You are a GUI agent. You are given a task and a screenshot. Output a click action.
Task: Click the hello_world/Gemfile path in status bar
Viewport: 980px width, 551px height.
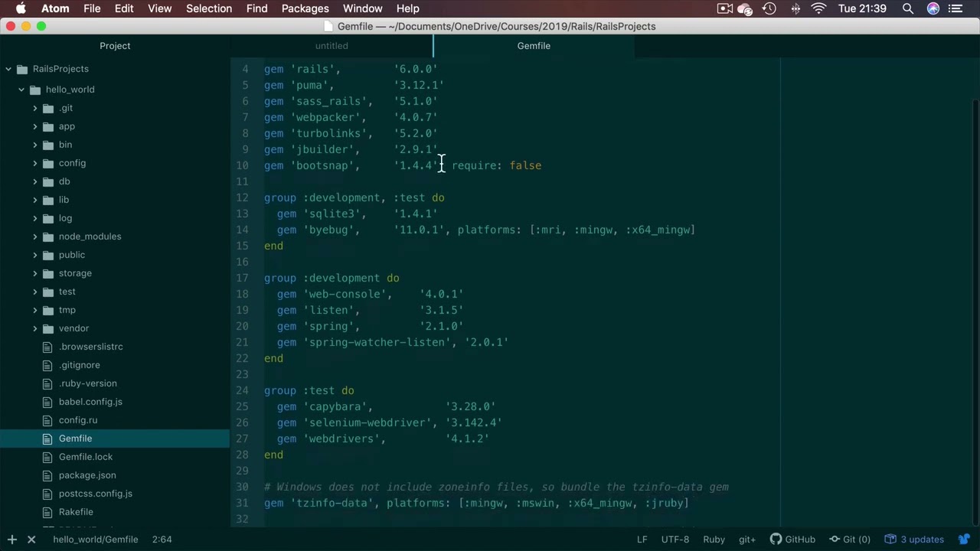pos(96,540)
